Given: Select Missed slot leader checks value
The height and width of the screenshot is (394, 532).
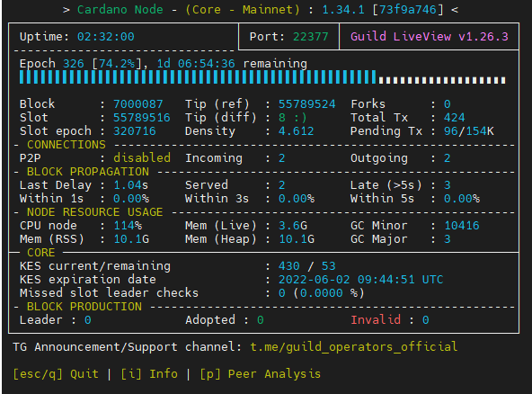Looking at the screenshot, I should click(x=322, y=293).
